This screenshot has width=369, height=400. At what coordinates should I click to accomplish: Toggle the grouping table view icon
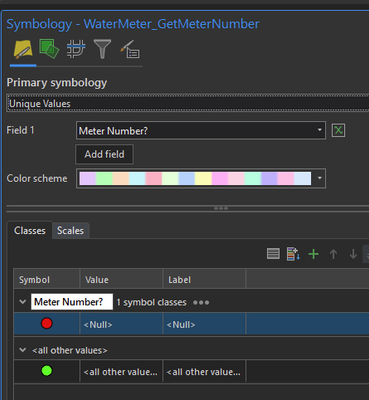273,254
